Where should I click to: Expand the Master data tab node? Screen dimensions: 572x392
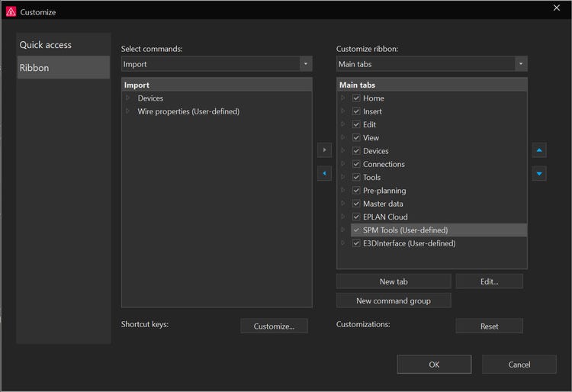click(344, 204)
